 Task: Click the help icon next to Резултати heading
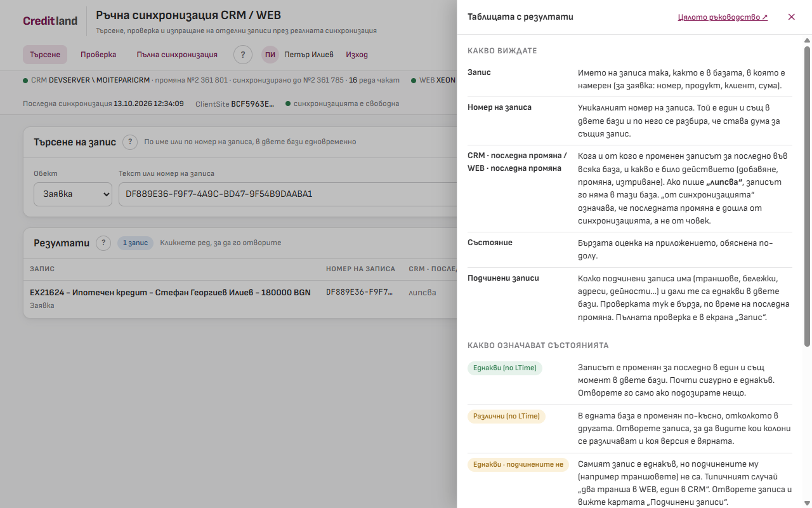point(103,243)
